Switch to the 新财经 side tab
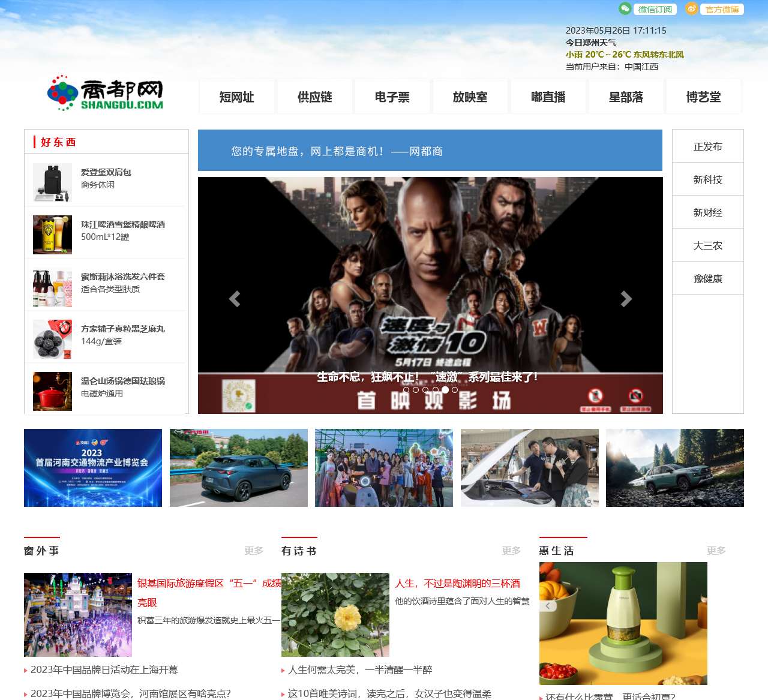This screenshot has width=768, height=700. coord(708,212)
